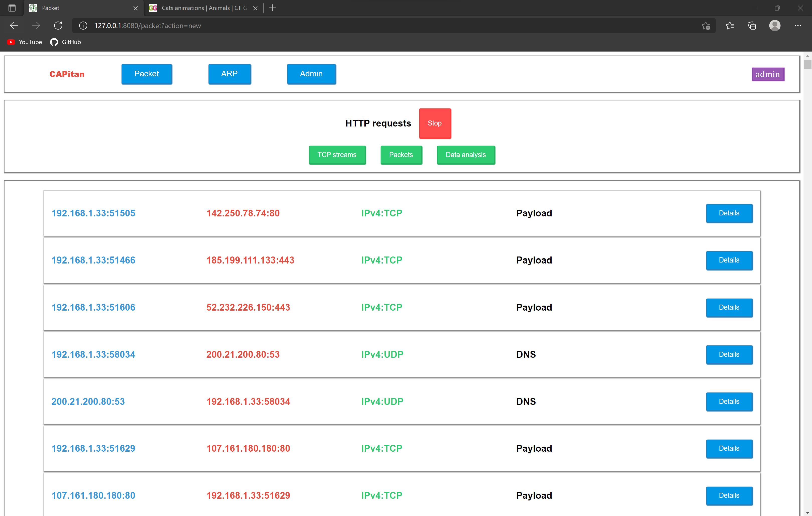Image resolution: width=812 pixels, height=516 pixels.
Task: Reload the page with refresh icon
Action: 58,26
